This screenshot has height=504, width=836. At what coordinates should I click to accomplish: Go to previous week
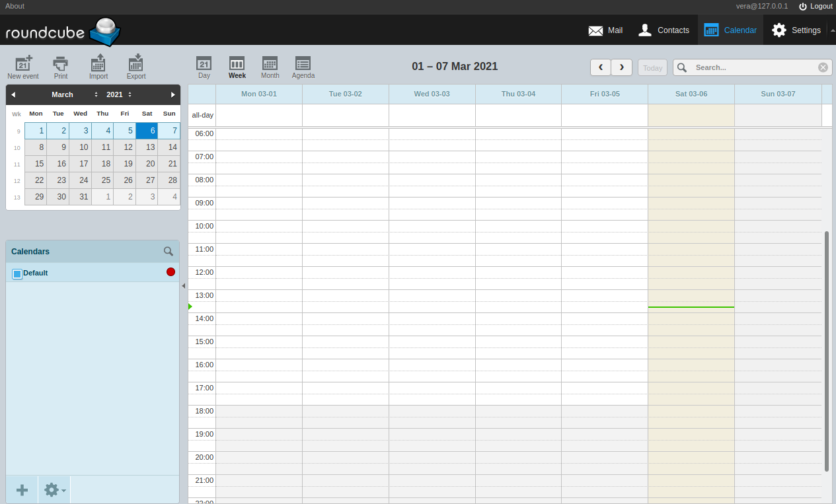601,67
